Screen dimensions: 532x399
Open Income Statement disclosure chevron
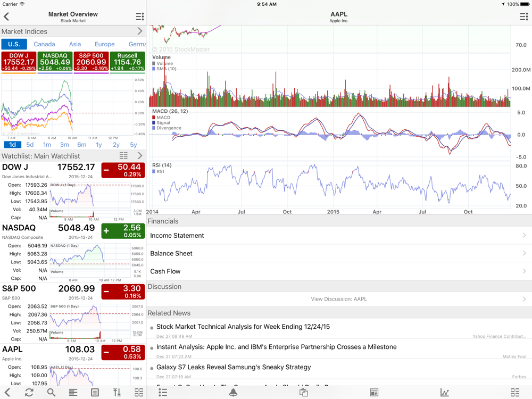(x=524, y=236)
